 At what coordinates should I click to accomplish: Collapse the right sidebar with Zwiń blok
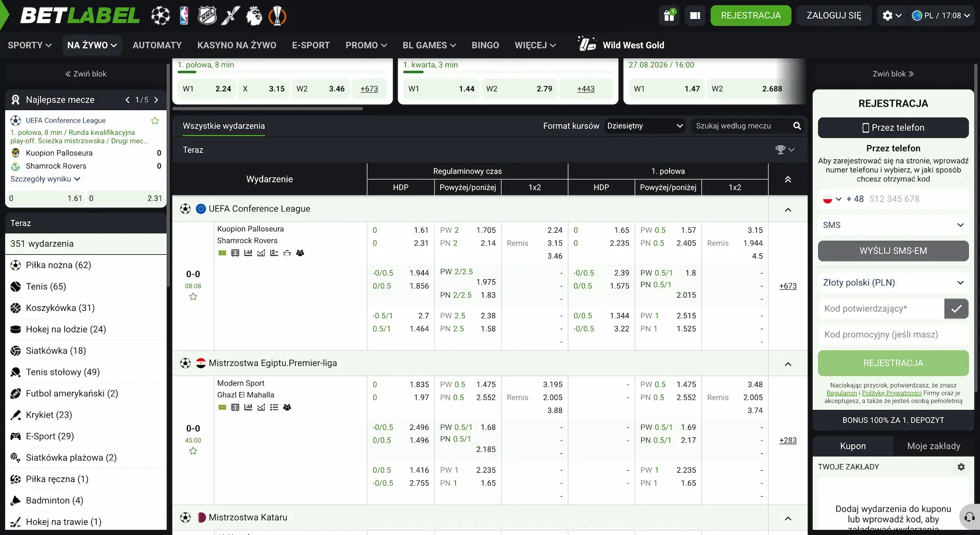[x=893, y=74]
